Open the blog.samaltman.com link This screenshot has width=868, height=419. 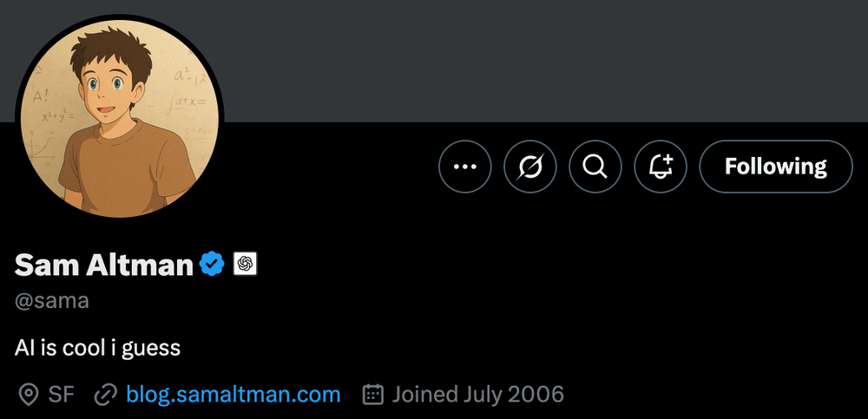click(233, 395)
